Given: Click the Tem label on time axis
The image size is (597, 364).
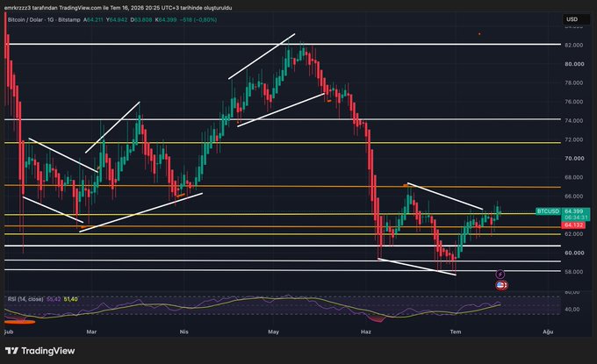Looking at the screenshot, I should point(456,332).
